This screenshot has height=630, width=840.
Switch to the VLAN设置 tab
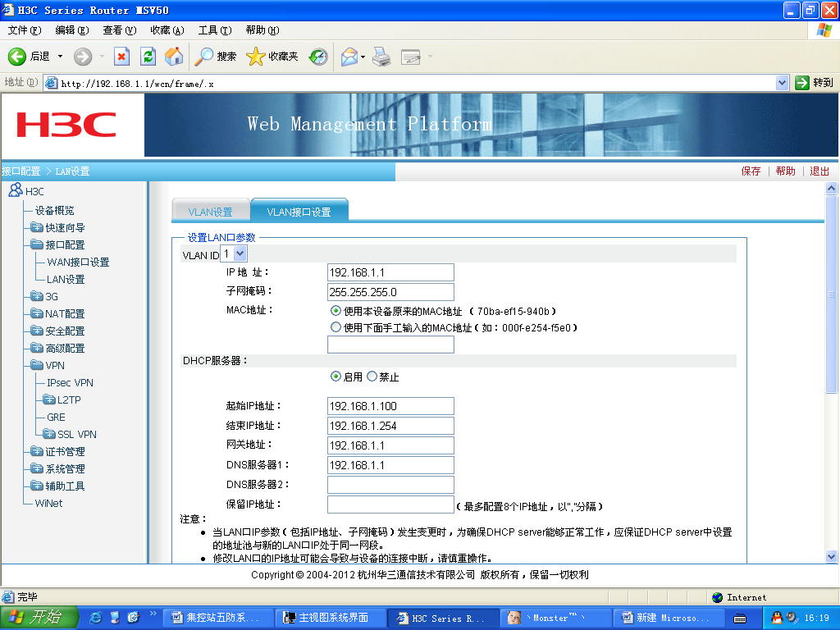click(x=211, y=212)
